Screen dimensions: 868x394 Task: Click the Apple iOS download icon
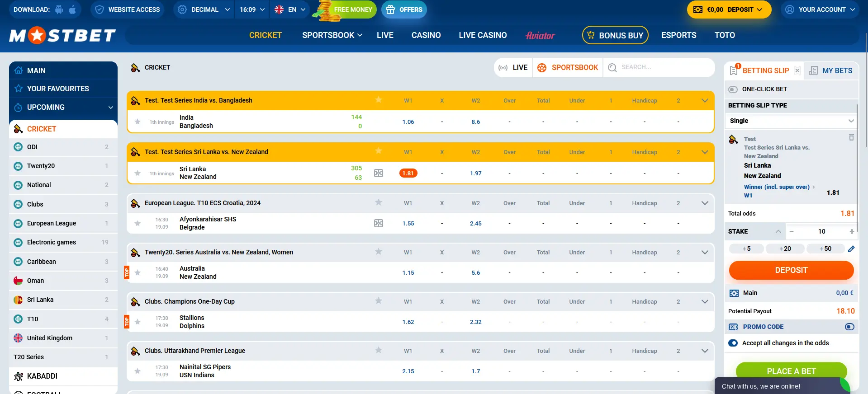point(72,9)
